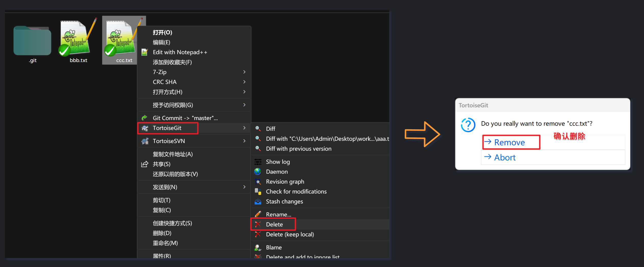
Task: Expand the CRC SHA submenu arrow
Action: [x=244, y=82]
